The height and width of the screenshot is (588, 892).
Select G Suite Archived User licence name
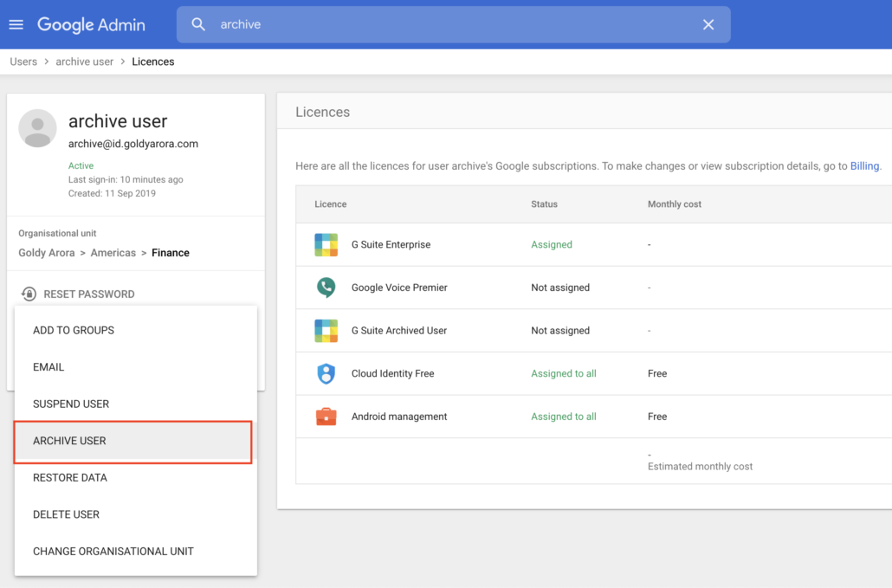(x=398, y=331)
